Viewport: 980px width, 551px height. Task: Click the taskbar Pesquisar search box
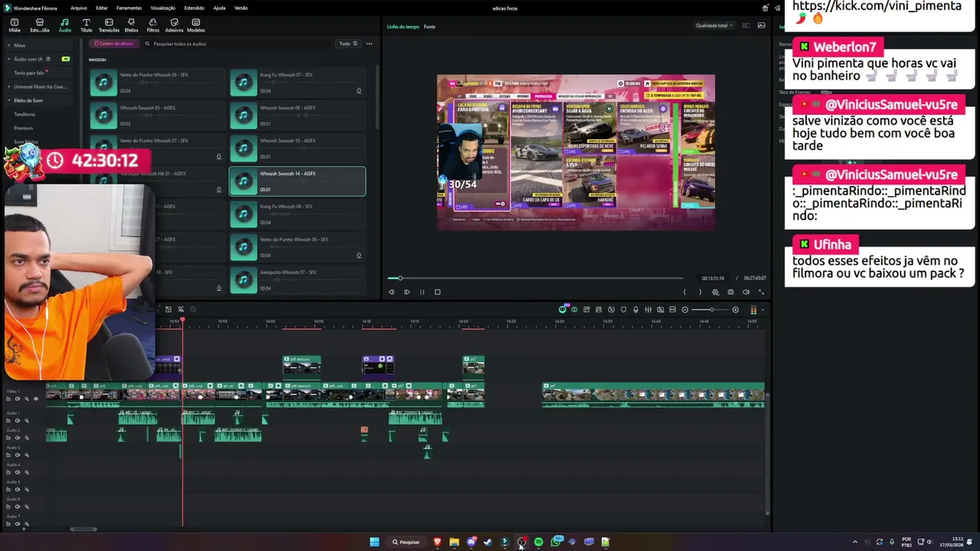click(406, 542)
